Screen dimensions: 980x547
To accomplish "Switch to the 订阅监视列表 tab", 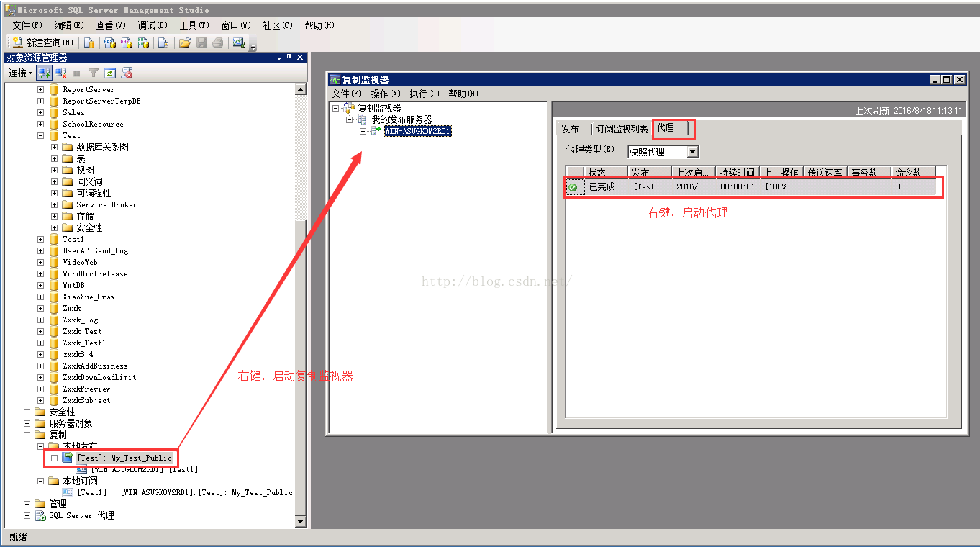I will click(622, 129).
